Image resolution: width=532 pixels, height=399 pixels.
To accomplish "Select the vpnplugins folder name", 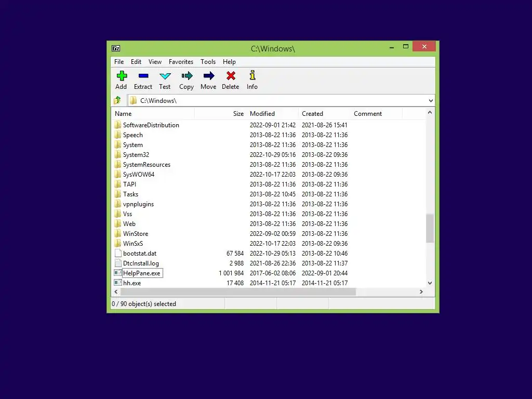I will pos(138,204).
